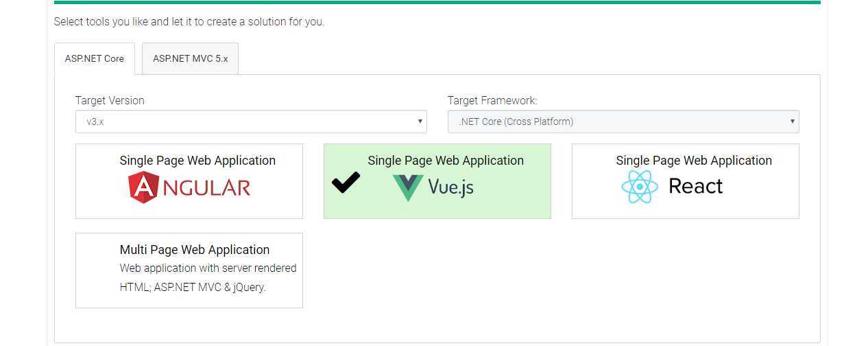
Task: Click the Vue.js V-shaped logo
Action: point(408,187)
